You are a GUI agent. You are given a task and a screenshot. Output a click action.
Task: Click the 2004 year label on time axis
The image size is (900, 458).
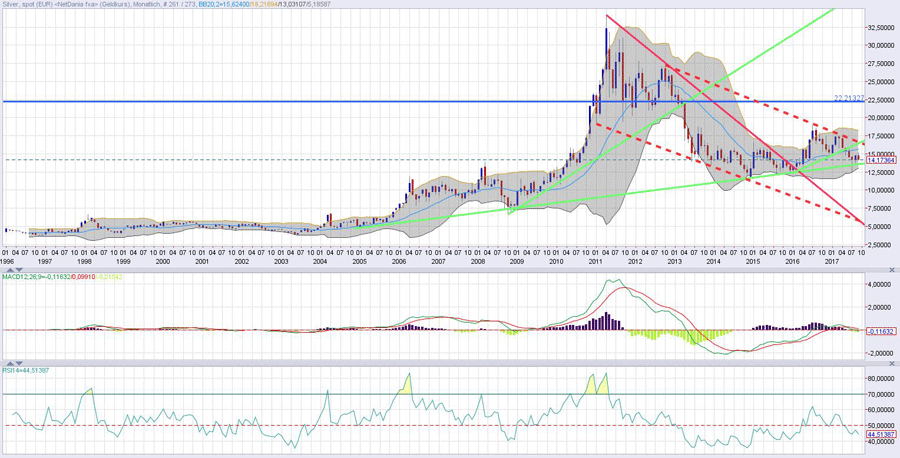pos(320,260)
